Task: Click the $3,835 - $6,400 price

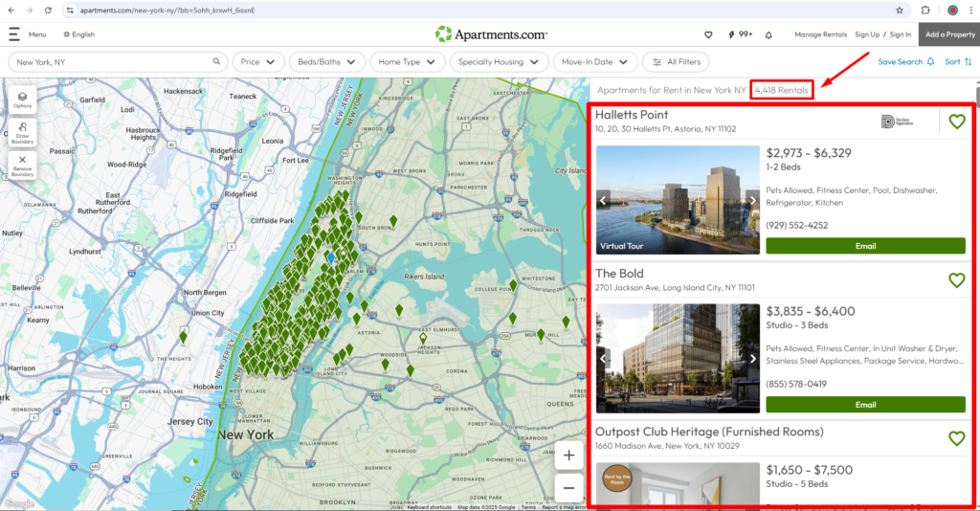Action: (x=811, y=311)
